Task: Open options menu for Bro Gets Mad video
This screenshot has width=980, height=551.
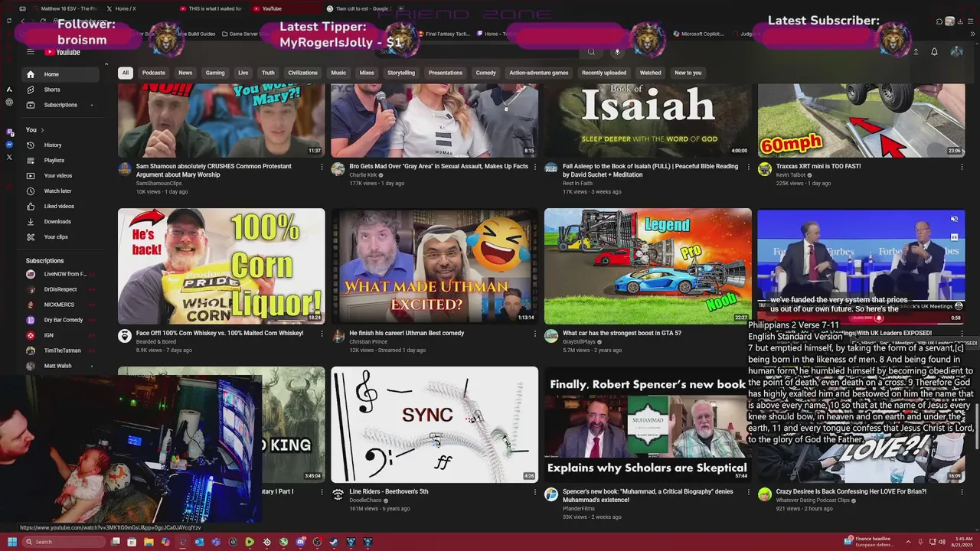Action: [534, 167]
